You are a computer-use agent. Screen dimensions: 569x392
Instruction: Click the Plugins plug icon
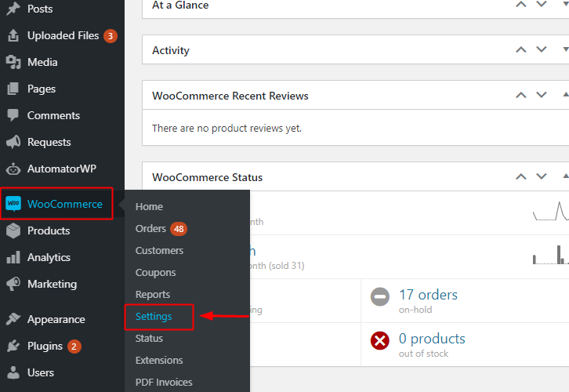point(13,346)
